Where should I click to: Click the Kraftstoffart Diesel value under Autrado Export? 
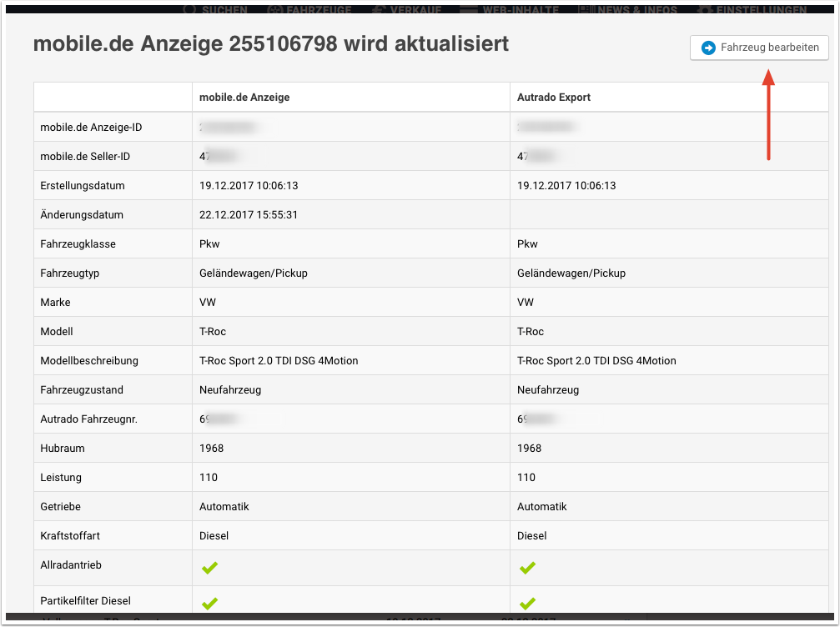[x=532, y=536]
